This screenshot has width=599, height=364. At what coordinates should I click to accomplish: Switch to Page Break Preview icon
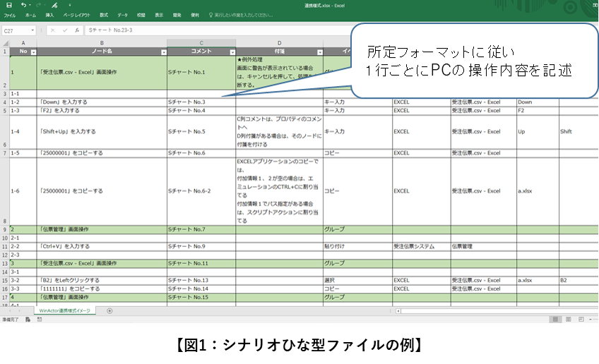click(581, 320)
